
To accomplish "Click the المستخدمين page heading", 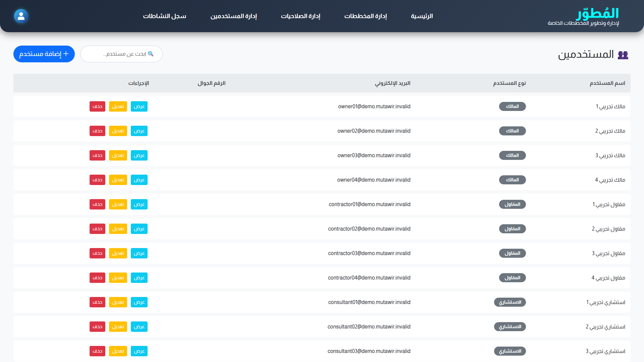I will (586, 54).
